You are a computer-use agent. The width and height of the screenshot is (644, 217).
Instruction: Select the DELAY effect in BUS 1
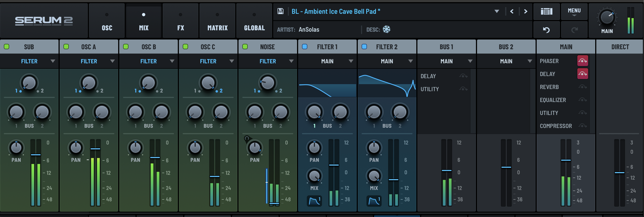click(x=428, y=76)
